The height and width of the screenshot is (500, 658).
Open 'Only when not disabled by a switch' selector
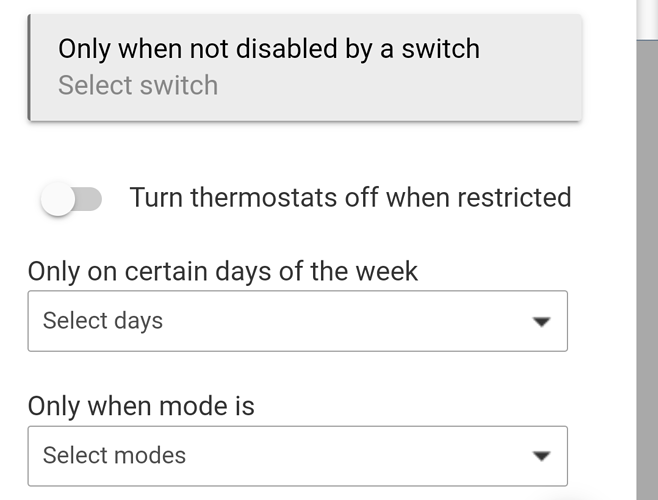[x=304, y=67]
